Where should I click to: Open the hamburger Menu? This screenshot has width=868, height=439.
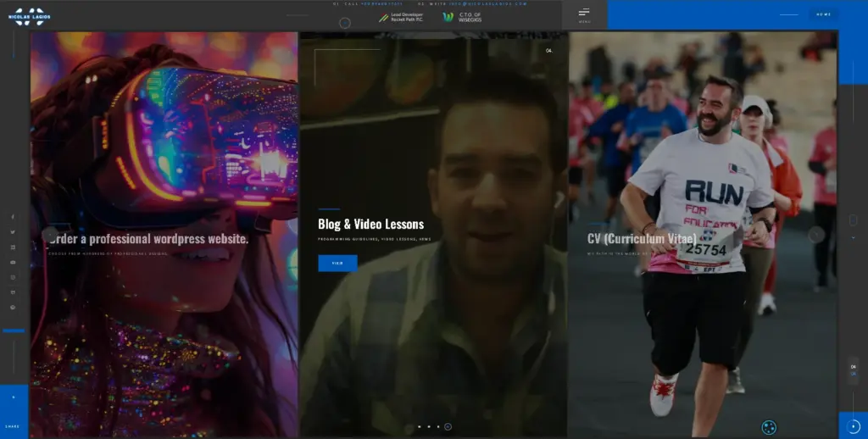[x=584, y=14]
